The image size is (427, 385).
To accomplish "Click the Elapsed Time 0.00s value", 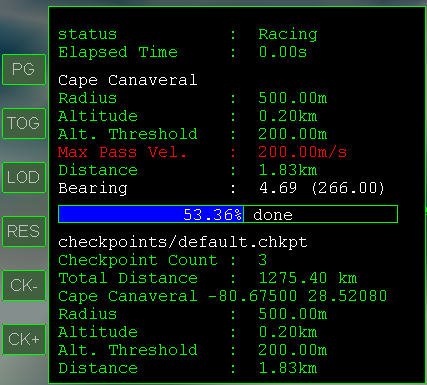I will (x=283, y=52).
